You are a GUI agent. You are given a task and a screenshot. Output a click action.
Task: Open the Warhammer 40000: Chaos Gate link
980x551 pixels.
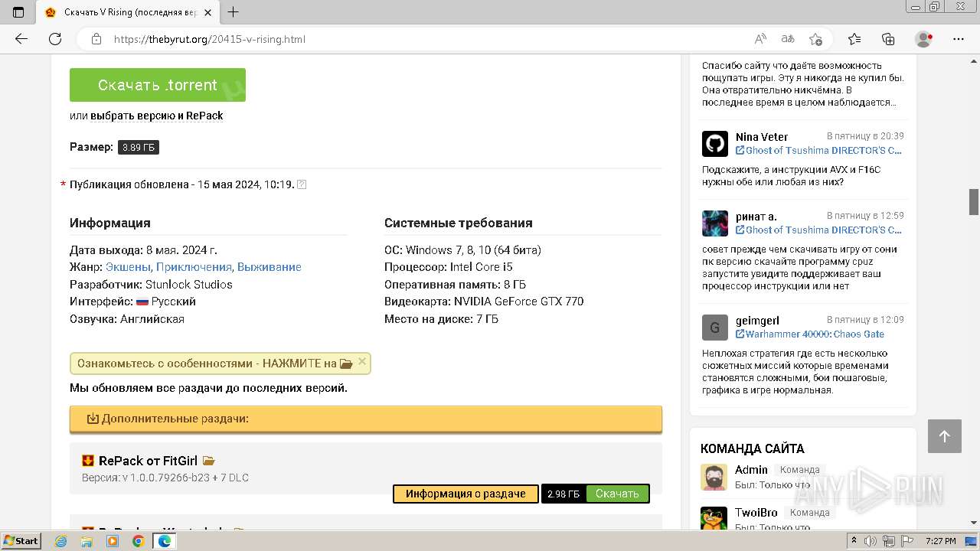coord(810,334)
